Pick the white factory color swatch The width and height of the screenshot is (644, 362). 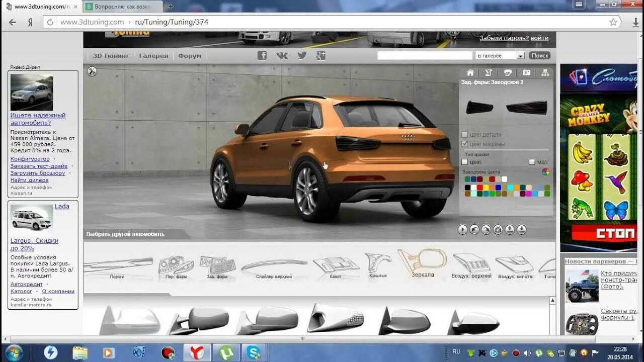(504, 179)
